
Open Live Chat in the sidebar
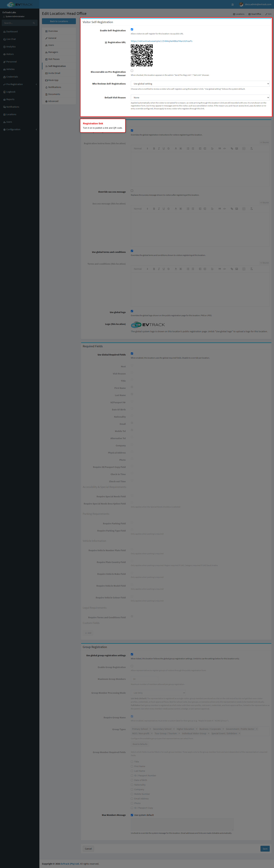coord(11,39)
